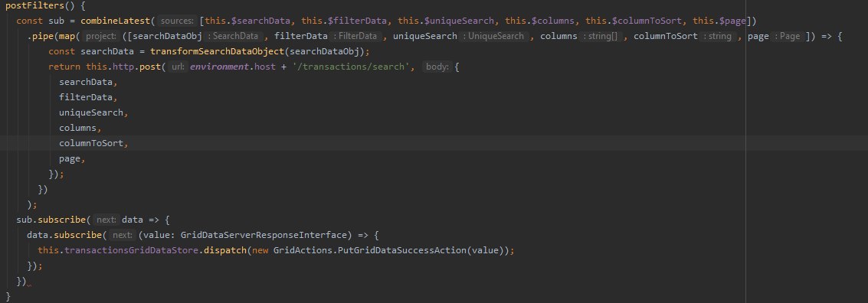Click this.$page in the sources array
The height and width of the screenshot is (303, 868).
[719, 21]
